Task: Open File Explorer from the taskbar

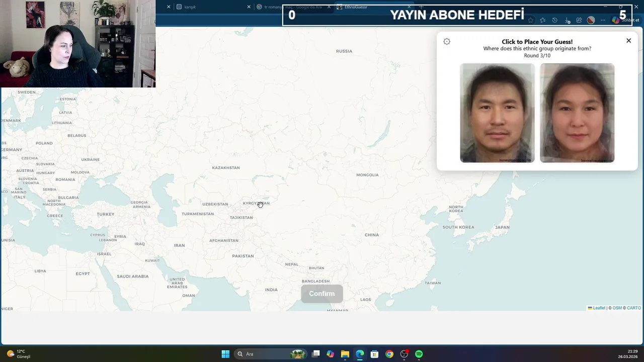Action: point(345,354)
